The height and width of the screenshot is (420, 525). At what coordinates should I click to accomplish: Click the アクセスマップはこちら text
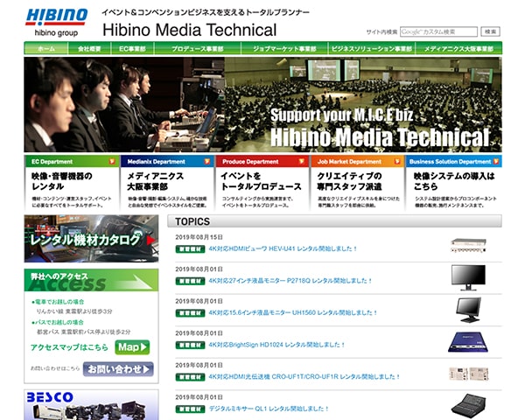[69, 347]
